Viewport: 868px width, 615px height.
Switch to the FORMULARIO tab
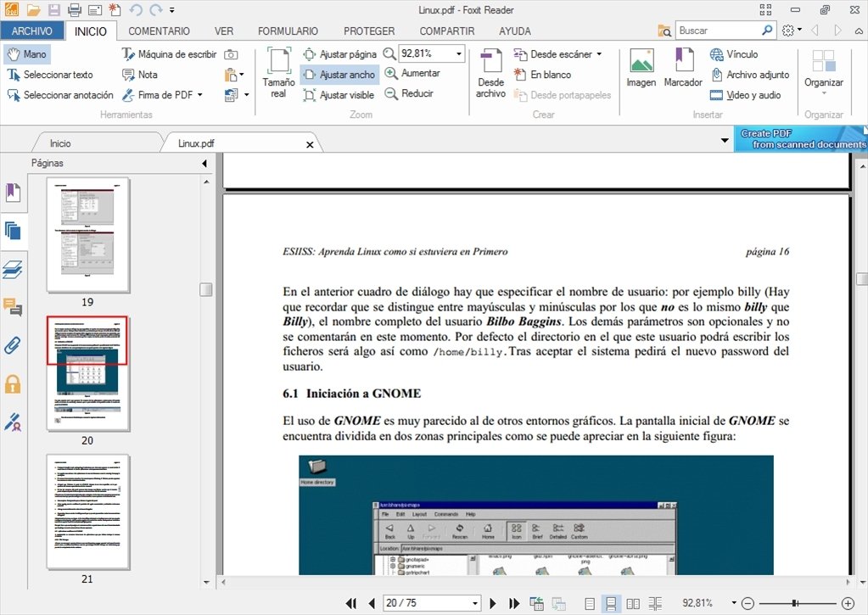288,31
